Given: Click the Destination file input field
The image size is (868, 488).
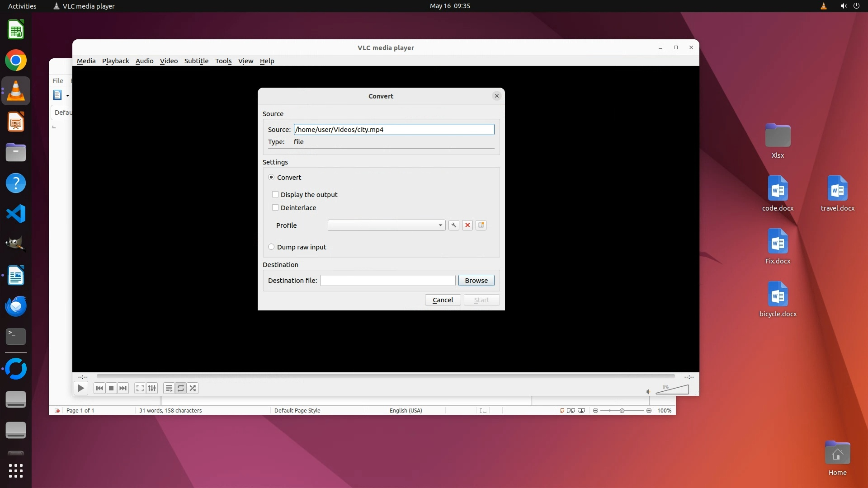Looking at the screenshot, I should coord(387,280).
